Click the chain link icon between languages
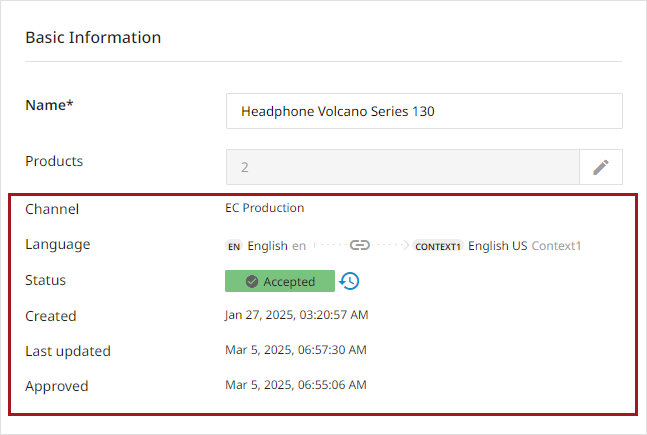The image size is (647, 435). pyautogui.click(x=360, y=245)
